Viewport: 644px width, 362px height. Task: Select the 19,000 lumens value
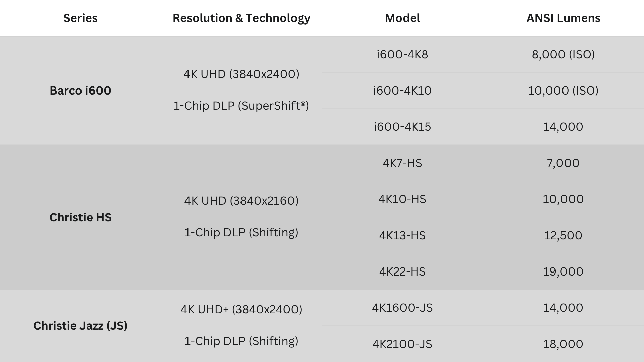click(x=563, y=271)
